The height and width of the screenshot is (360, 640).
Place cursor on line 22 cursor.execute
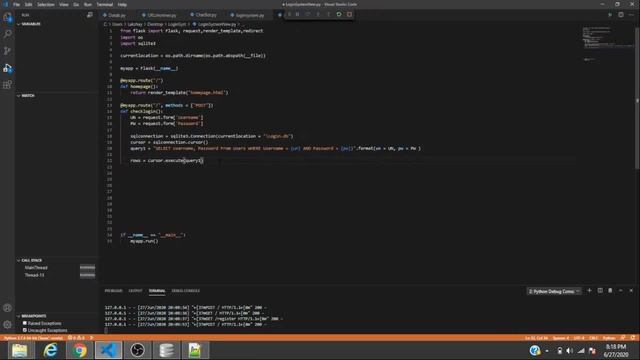click(x=167, y=161)
